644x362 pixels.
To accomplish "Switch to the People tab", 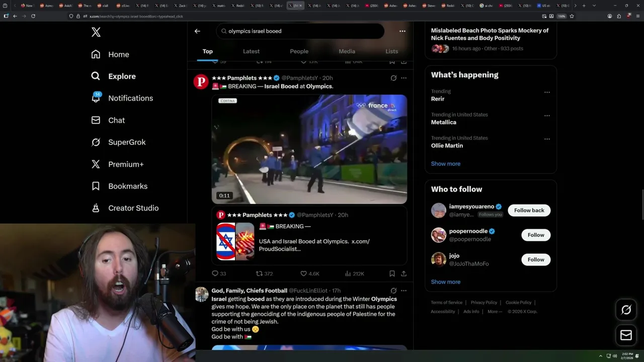I will (299, 51).
